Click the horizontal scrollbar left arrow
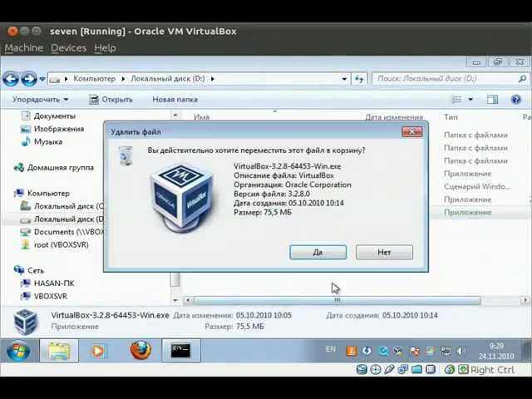The image size is (532, 399). pyautogui.click(x=189, y=300)
